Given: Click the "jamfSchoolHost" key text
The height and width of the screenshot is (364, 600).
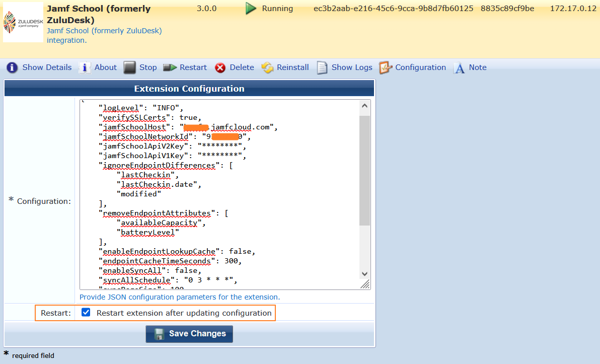Looking at the screenshot, I should 134,127.
